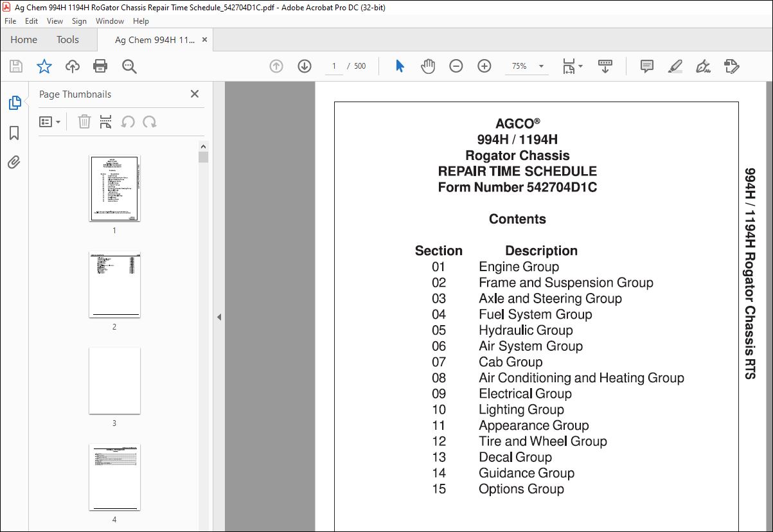Zoom out with the minus circle
This screenshot has width=773, height=532.
point(456,66)
